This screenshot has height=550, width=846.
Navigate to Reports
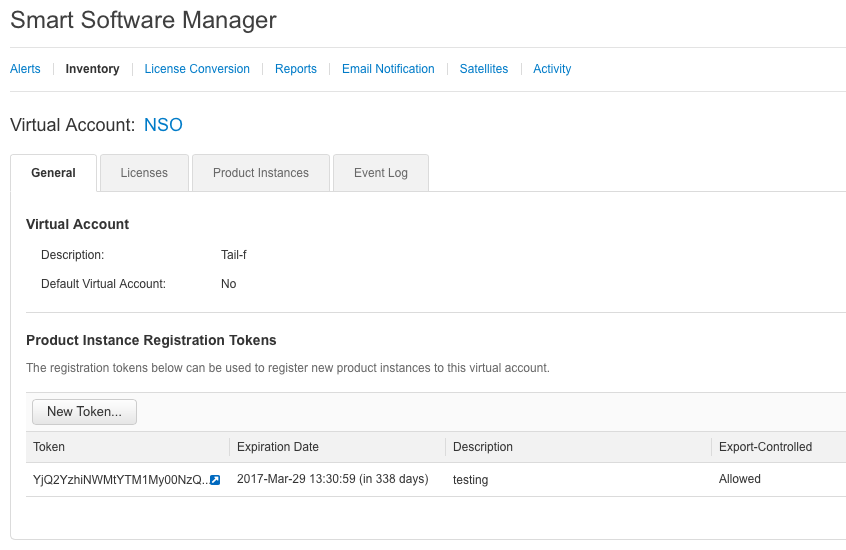tap(296, 69)
